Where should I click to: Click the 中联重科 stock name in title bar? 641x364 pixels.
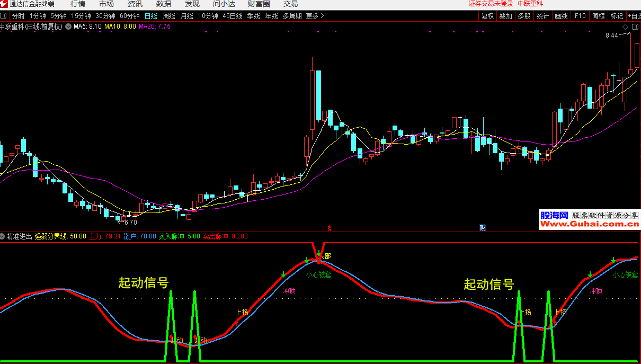pyautogui.click(x=530, y=4)
